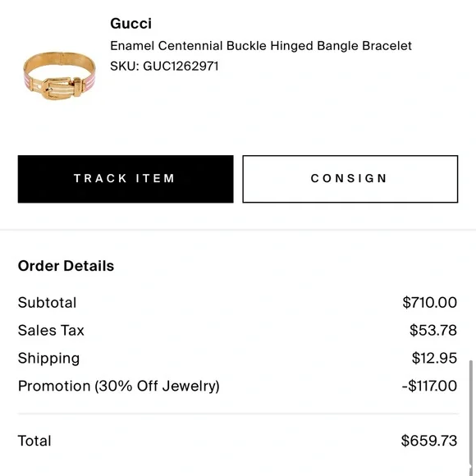Select the SKU GUC1262971 text
Screen dimensions: 476x476
click(x=164, y=66)
